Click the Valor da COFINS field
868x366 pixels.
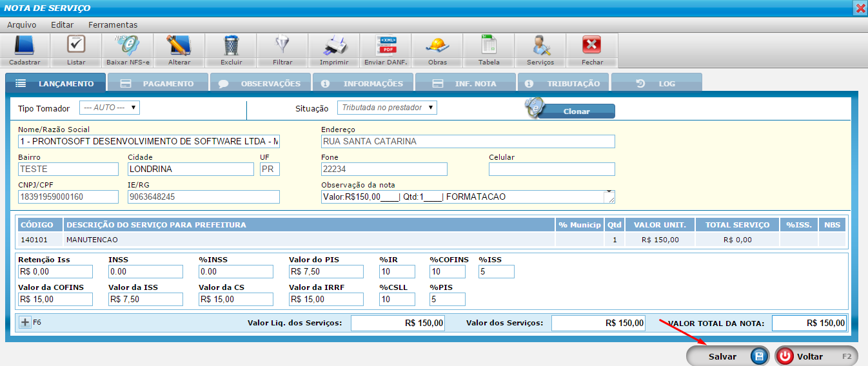[x=55, y=299]
